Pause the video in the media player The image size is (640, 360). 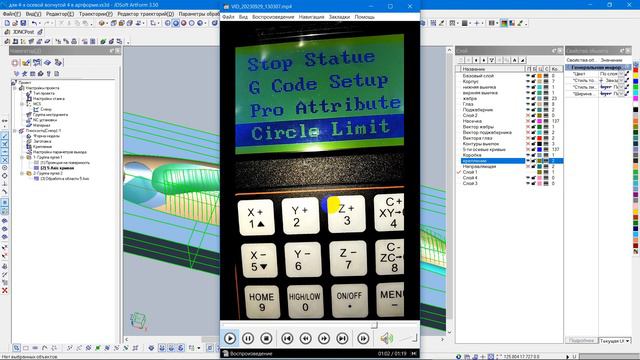point(248,338)
